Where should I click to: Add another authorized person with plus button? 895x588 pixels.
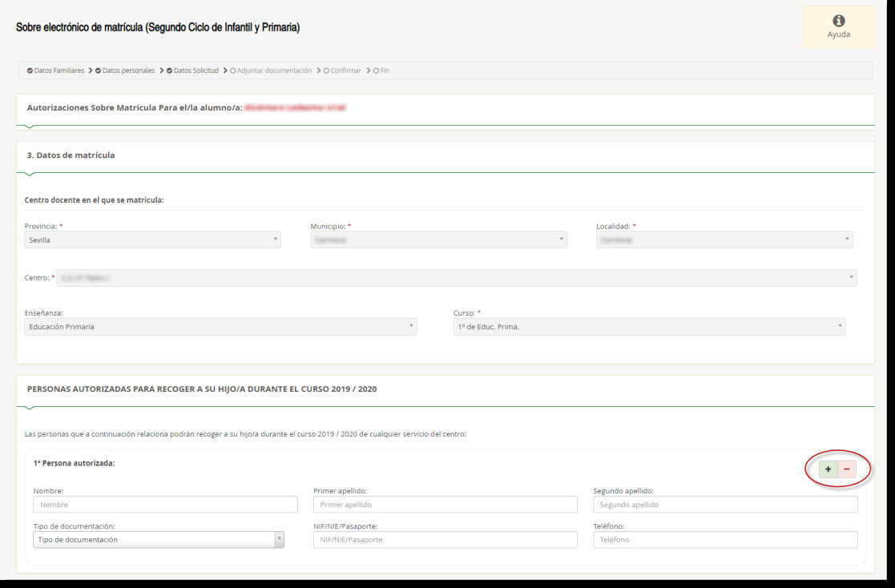[828, 469]
